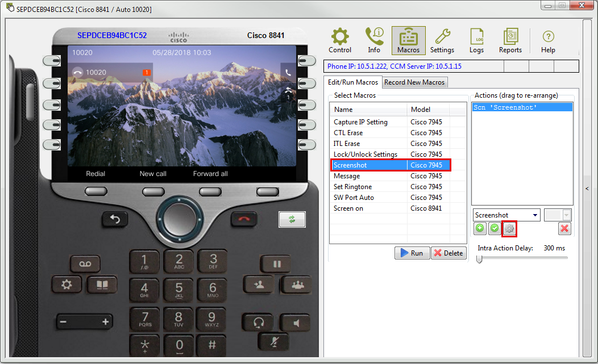Click the green checkmark apply action icon
The width and height of the screenshot is (598, 364).
tap(495, 228)
